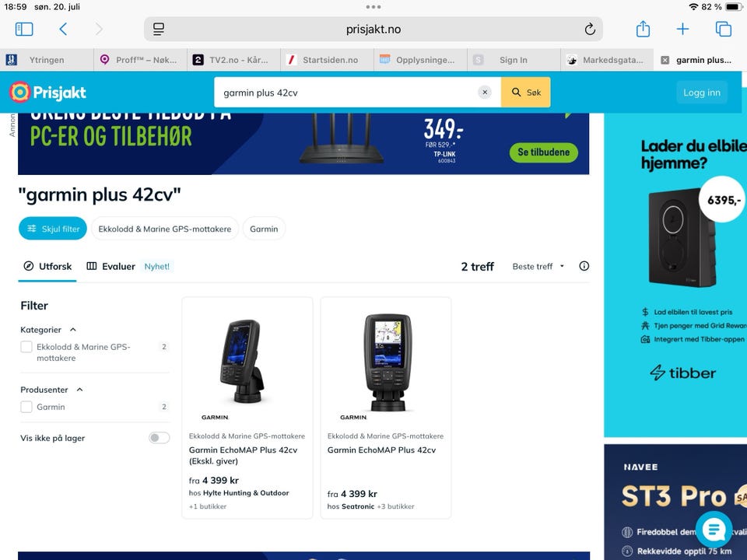Click the NAVEE ST3 Pro ad

[x=675, y=502]
